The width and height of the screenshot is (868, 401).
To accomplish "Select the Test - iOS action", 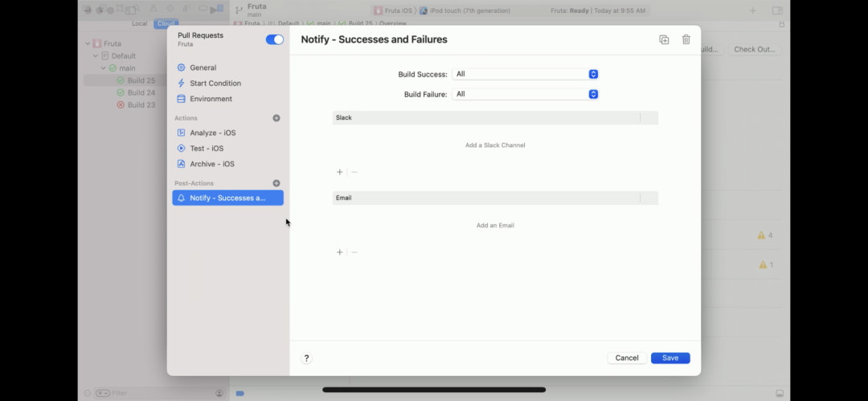I will pyautogui.click(x=227, y=149).
